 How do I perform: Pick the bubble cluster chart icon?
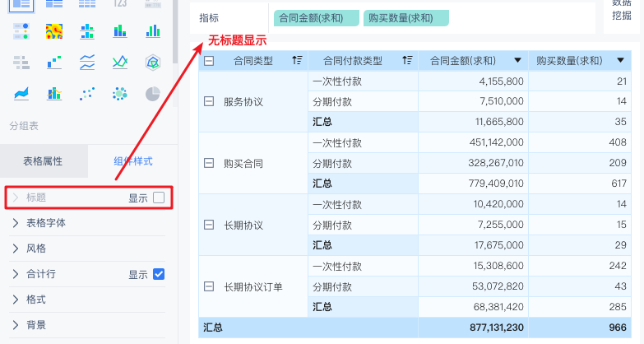coord(120,94)
